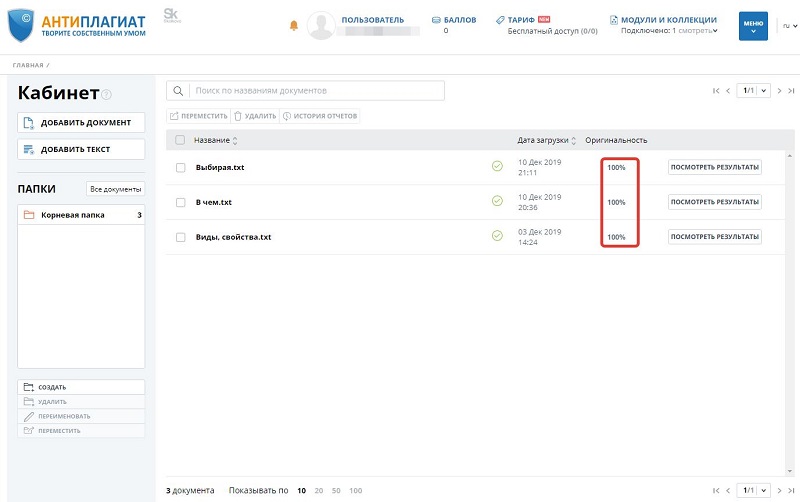Click the Antiplagiat shield logo
The height and width of the screenshot is (502, 800).
21,26
